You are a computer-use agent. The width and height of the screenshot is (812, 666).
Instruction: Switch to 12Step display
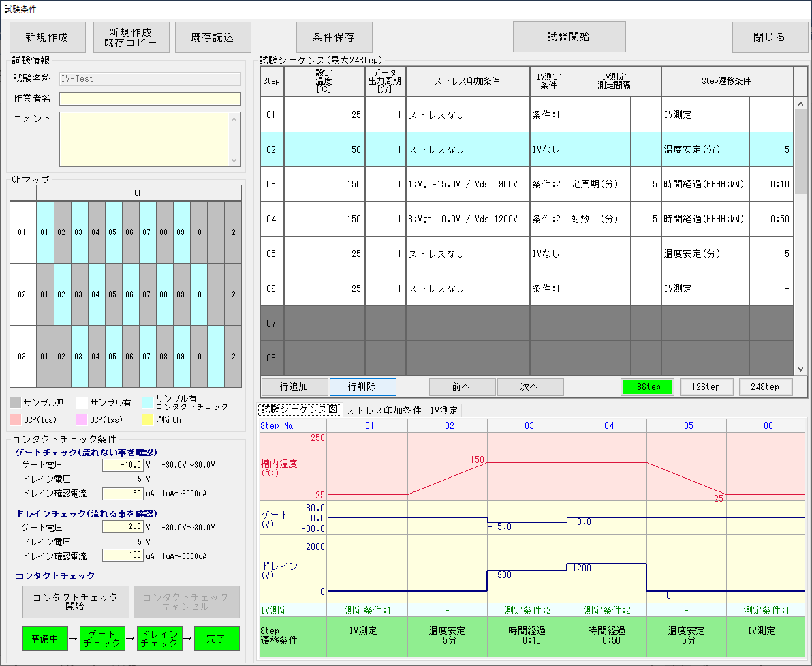pyautogui.click(x=706, y=387)
